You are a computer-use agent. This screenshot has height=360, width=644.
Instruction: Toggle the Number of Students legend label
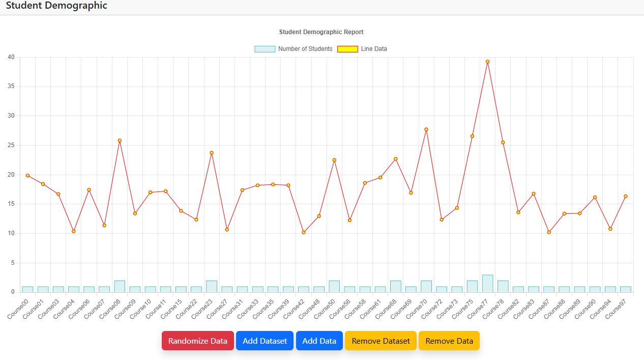click(305, 49)
